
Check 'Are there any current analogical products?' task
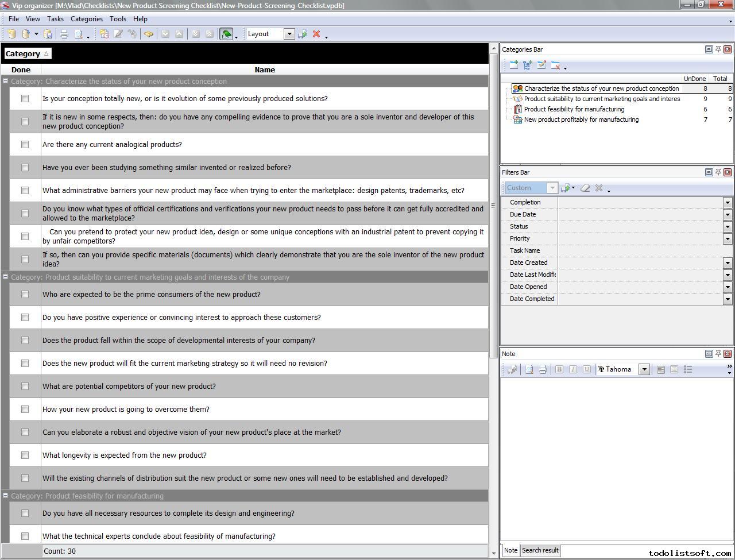pos(25,145)
